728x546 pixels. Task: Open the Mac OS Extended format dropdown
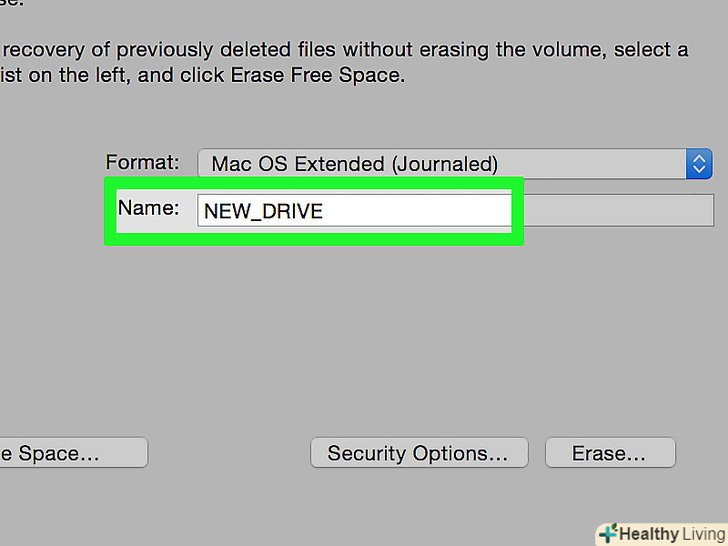(441, 164)
